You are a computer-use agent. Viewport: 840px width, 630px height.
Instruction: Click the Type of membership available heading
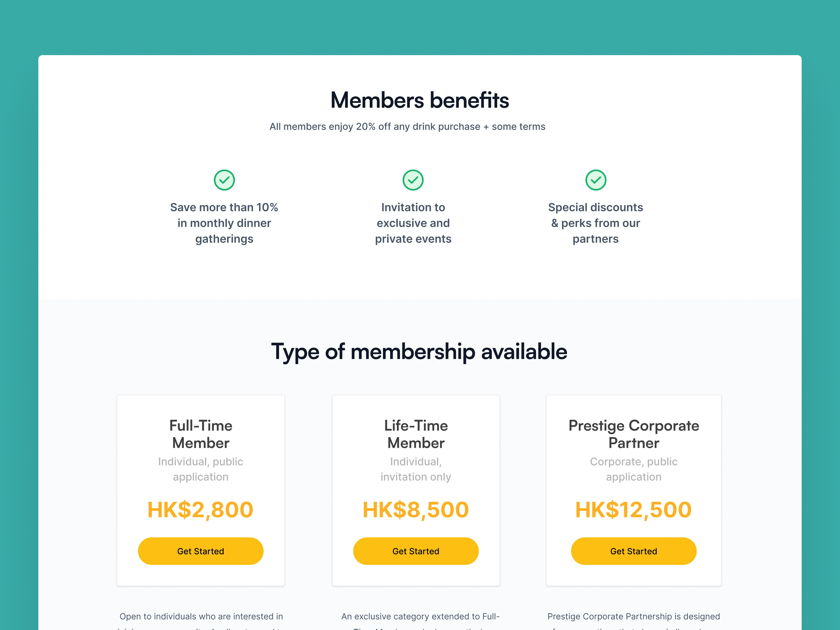point(419,352)
